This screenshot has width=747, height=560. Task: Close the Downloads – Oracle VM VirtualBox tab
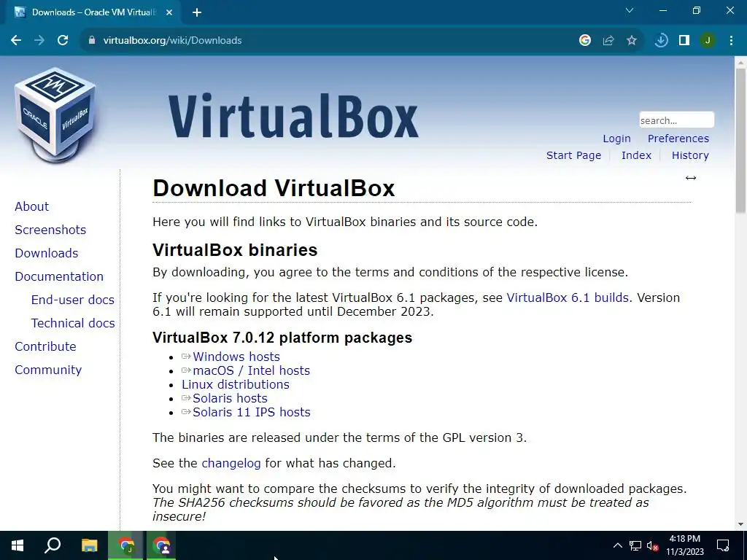tap(169, 12)
